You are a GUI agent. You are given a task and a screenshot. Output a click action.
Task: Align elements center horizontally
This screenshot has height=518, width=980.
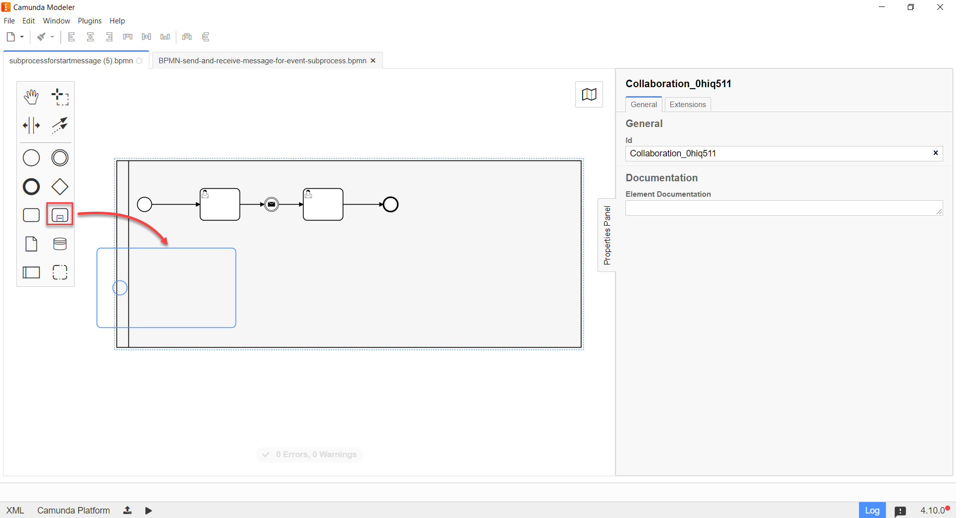90,37
